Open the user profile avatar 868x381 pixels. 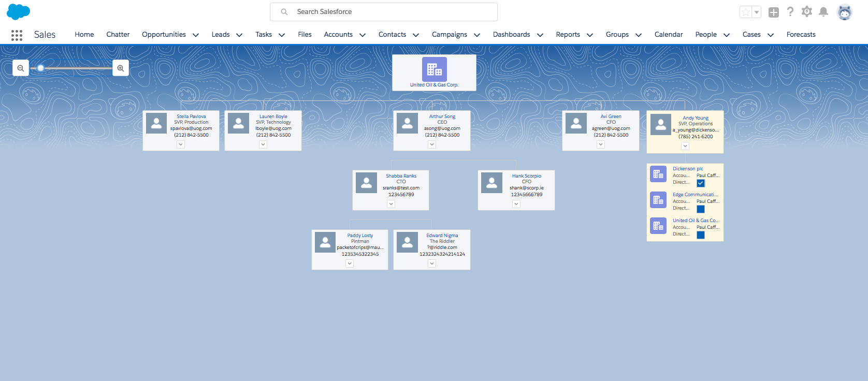pos(845,12)
